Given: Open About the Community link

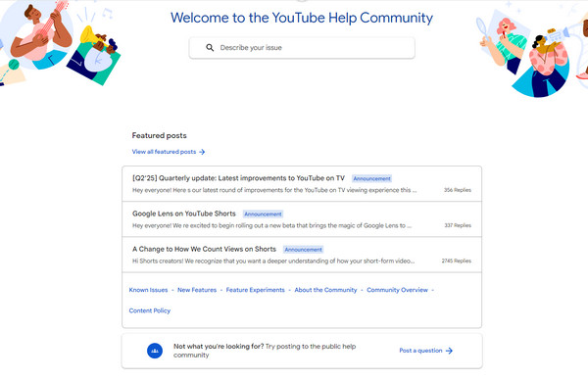Looking at the screenshot, I should pos(325,290).
